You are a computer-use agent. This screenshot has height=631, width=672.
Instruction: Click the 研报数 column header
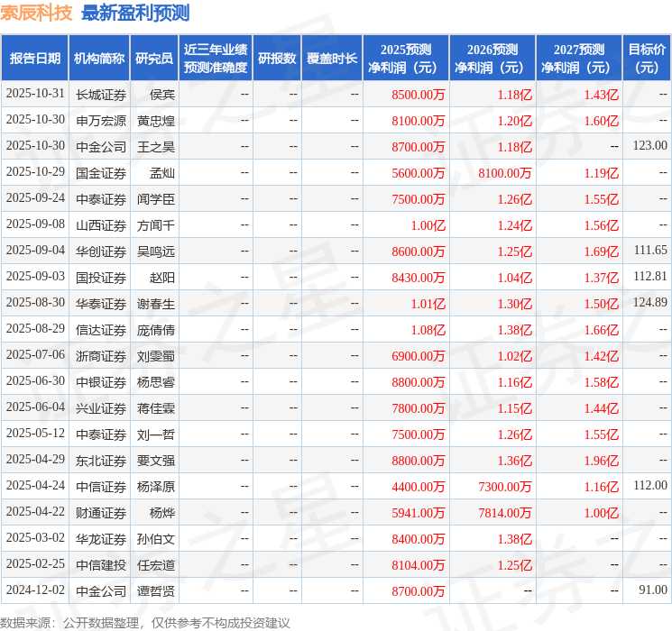pyautogui.click(x=276, y=59)
